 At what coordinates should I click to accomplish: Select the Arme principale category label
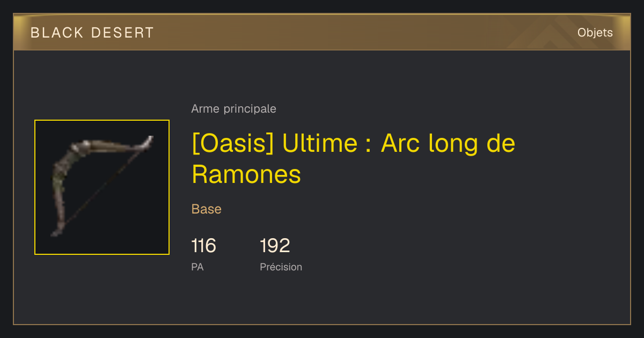tap(233, 109)
